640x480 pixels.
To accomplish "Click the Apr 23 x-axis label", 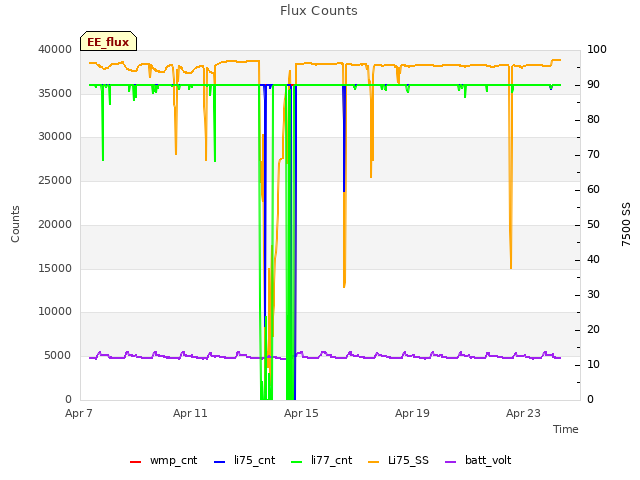I will click(x=523, y=413).
